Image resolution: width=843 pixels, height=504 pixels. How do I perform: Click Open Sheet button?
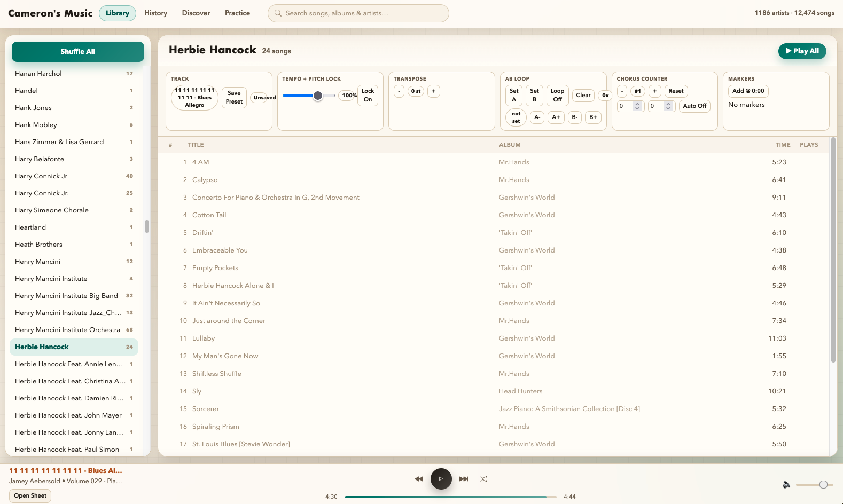(30, 496)
